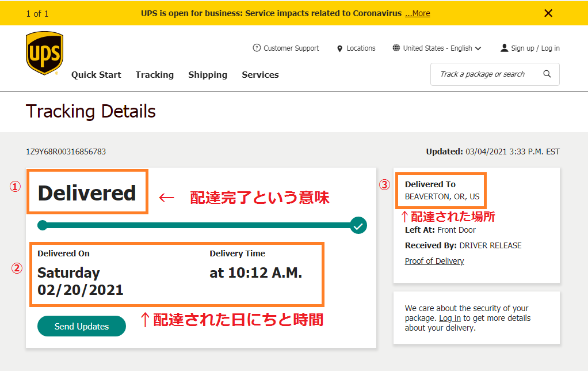Click the Send Updates button
Image resolution: width=588 pixels, height=371 pixels.
tap(82, 326)
